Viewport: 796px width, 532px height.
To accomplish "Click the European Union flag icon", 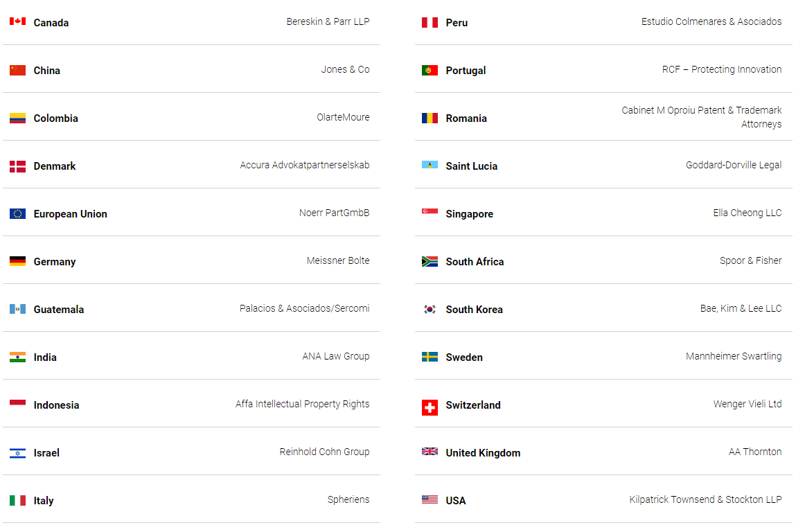I will (x=17, y=213).
